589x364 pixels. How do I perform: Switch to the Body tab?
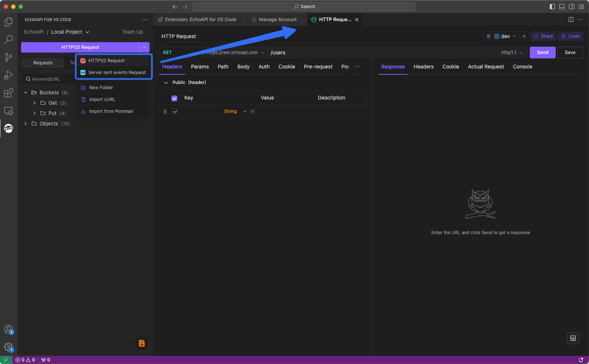(243, 67)
